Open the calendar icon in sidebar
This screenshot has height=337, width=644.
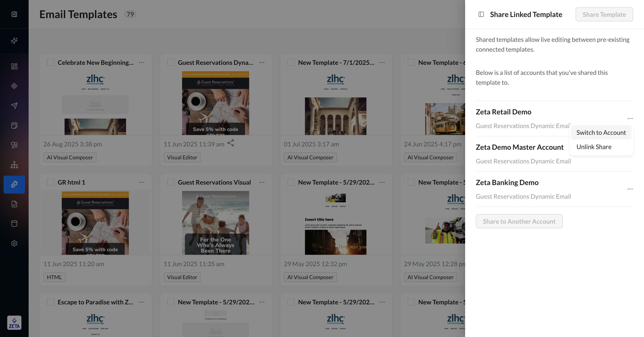tap(14, 125)
